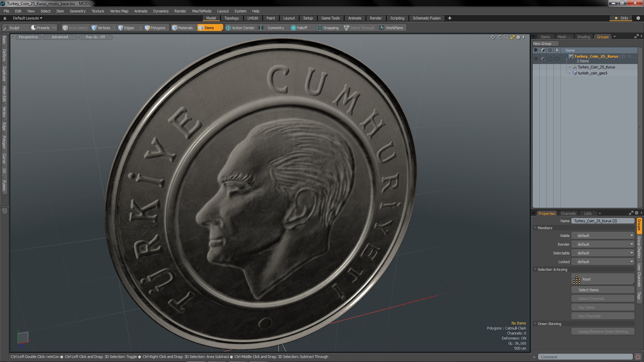Click the Properties panel gear icon
This screenshot has height=362, width=644.
point(636,213)
